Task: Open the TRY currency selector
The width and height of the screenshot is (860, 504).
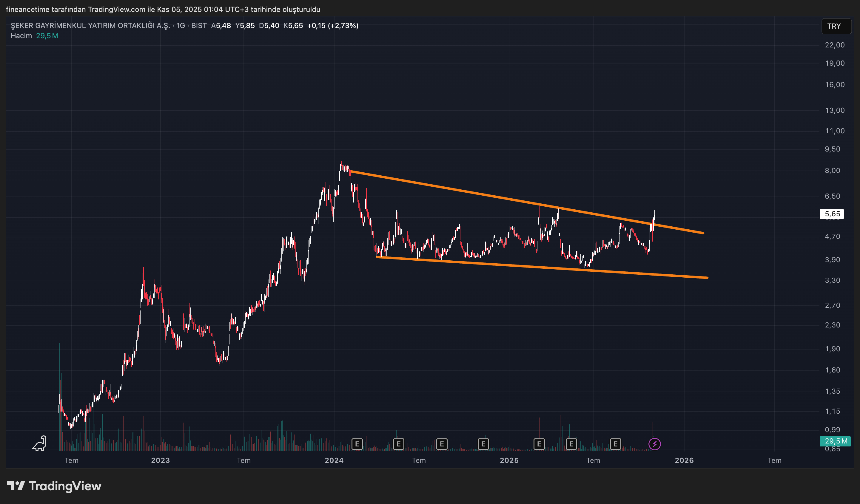Action: [836, 26]
